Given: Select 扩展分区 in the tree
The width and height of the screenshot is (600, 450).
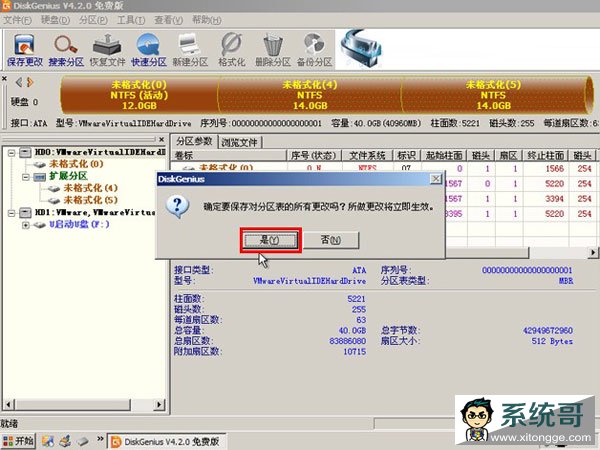Looking at the screenshot, I should [68, 176].
